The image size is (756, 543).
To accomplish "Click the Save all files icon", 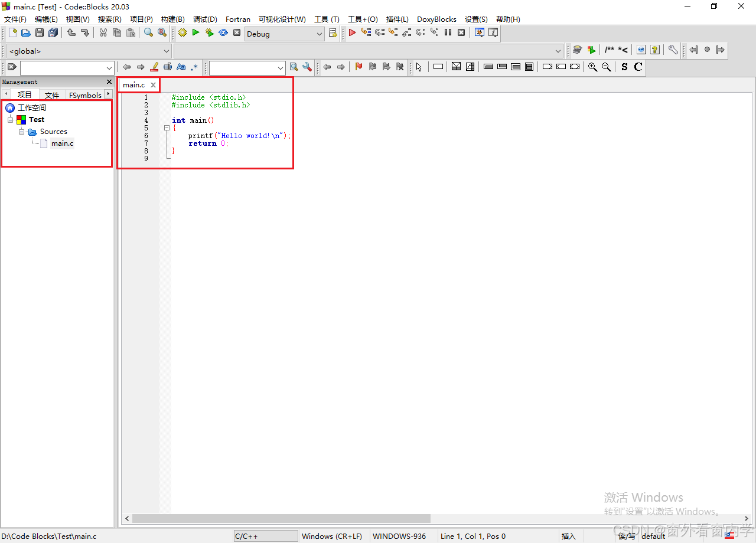I will pyautogui.click(x=53, y=33).
